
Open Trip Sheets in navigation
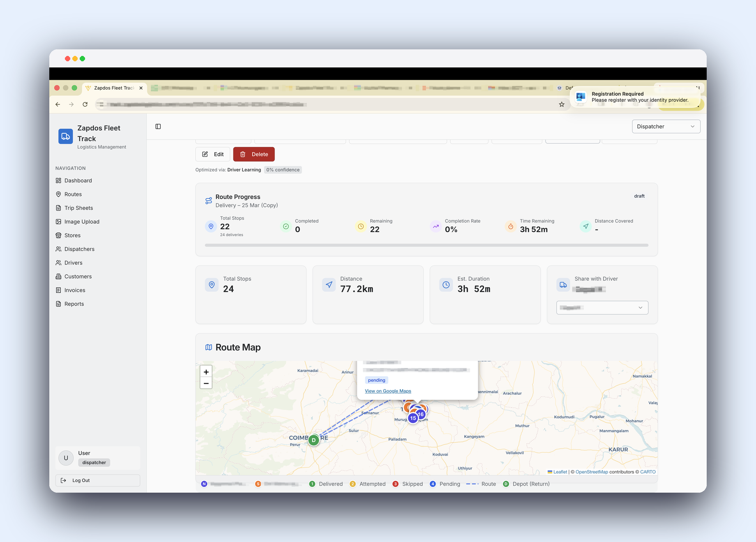click(x=78, y=208)
